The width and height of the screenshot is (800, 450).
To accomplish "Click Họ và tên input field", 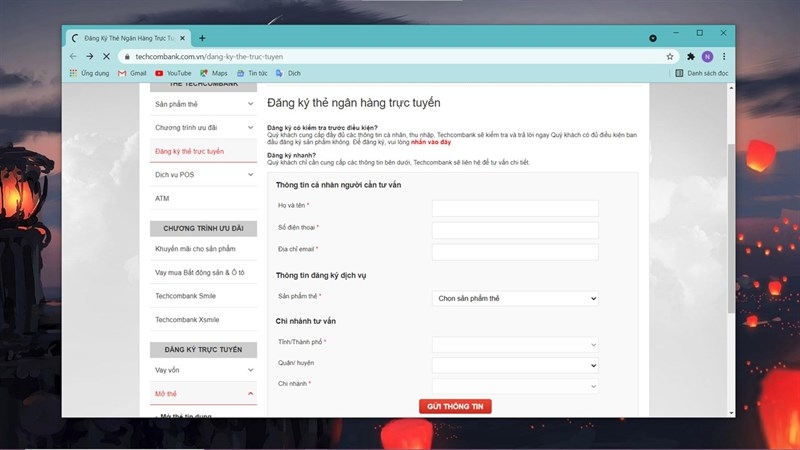I will pyautogui.click(x=515, y=208).
